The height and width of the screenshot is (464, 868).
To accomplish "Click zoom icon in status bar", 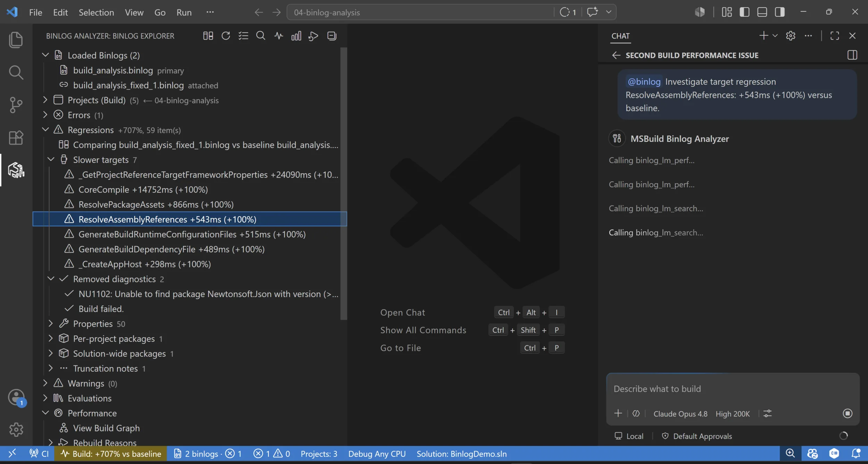I will (790, 454).
